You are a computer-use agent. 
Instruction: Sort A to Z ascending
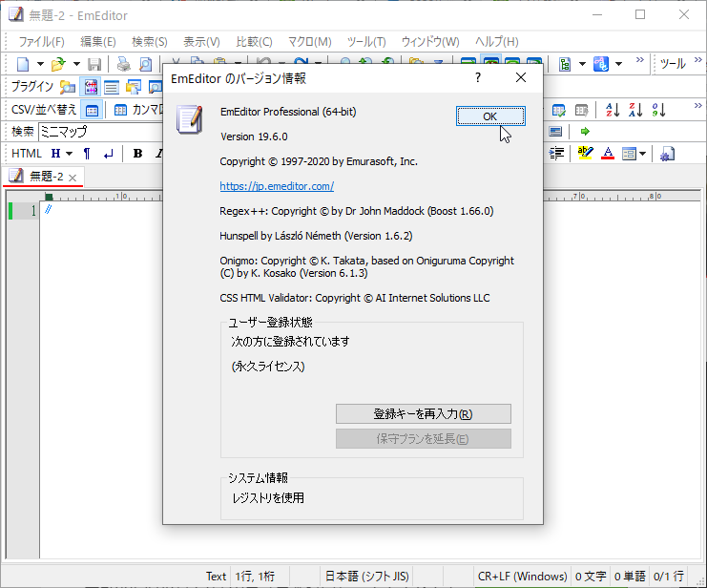[x=613, y=110]
